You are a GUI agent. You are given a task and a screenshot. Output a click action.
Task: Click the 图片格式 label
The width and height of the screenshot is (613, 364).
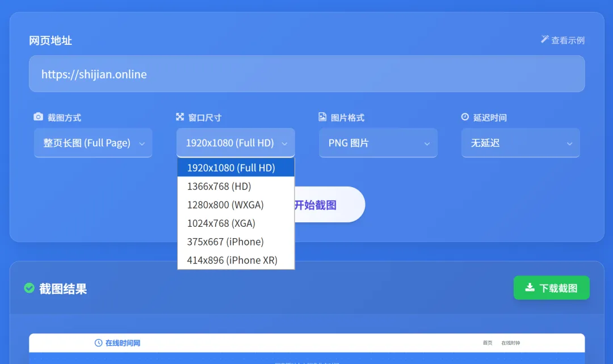347,117
